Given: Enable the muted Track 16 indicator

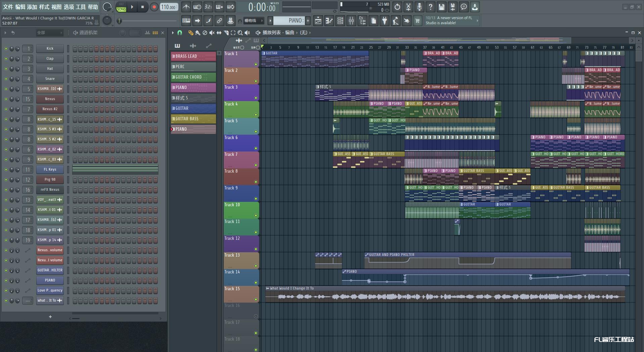Looking at the screenshot, I should coord(256,316).
